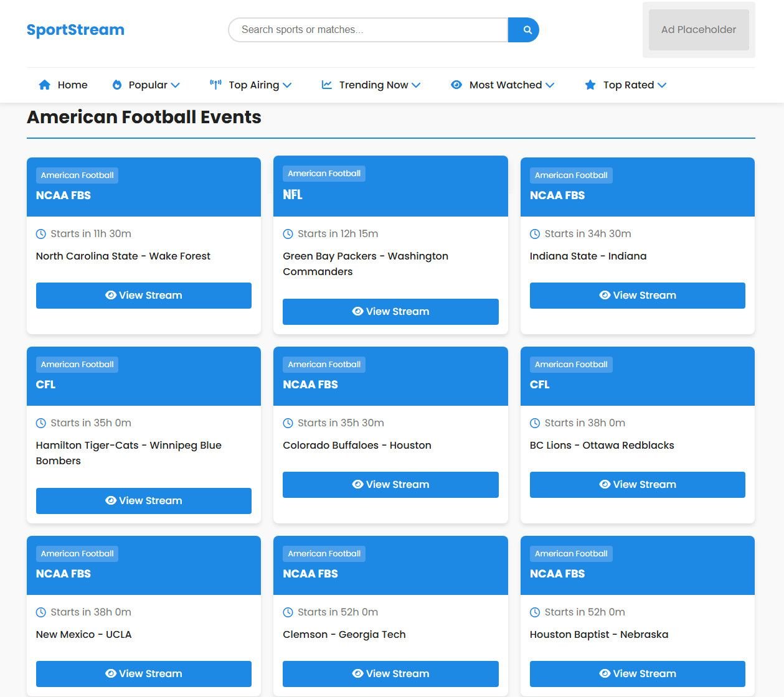The height and width of the screenshot is (697, 784).
Task: Click the Ad Placeholder banner
Action: tap(699, 30)
